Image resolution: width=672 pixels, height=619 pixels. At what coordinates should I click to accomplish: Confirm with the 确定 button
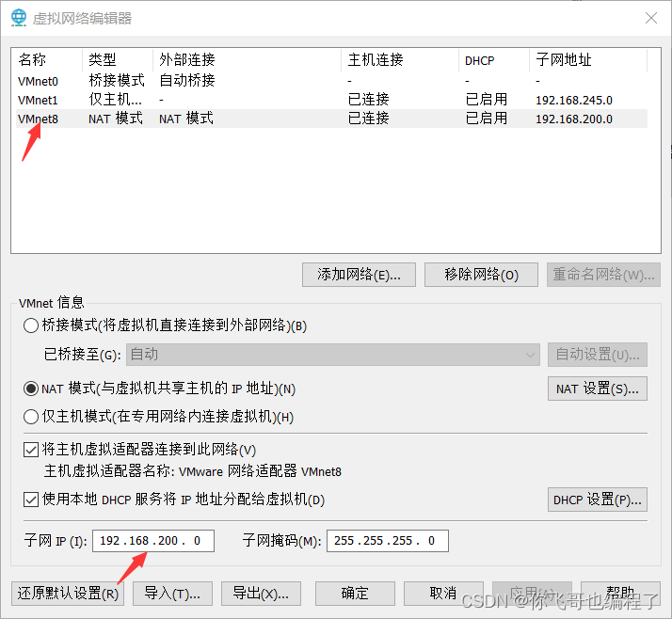[355, 594]
